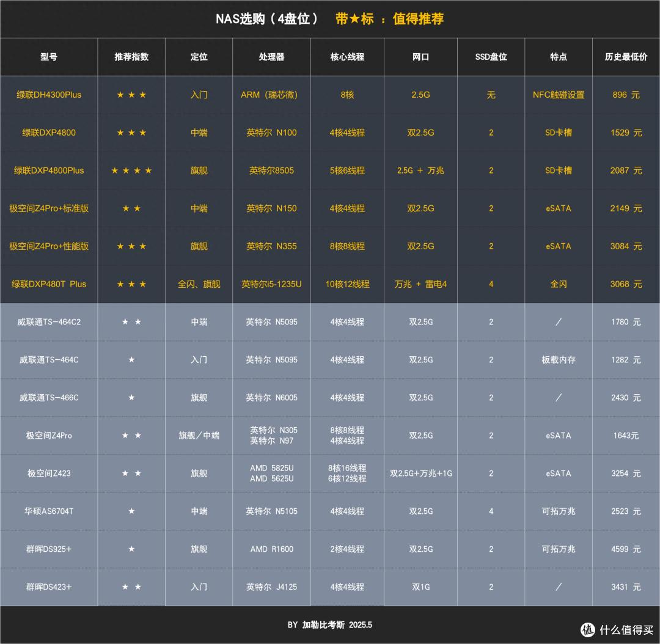Click the two stars for 群晖DS423+
The image size is (660, 644).
click(131, 587)
